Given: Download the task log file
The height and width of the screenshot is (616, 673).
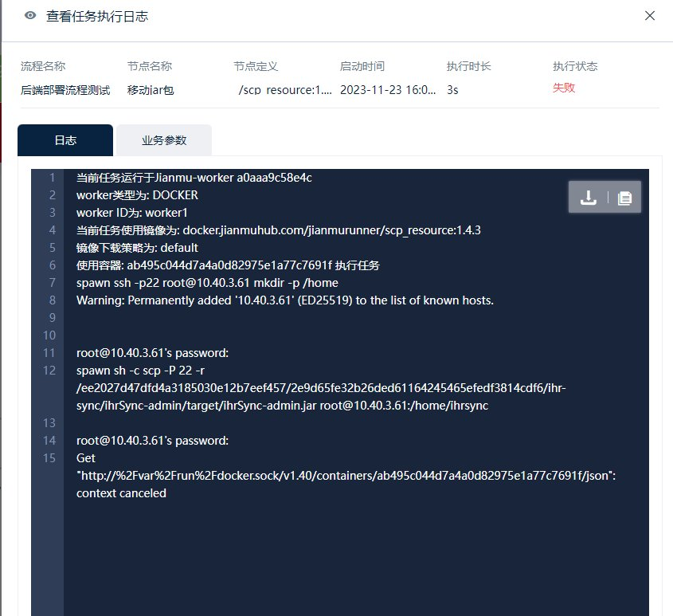Looking at the screenshot, I should click(588, 197).
